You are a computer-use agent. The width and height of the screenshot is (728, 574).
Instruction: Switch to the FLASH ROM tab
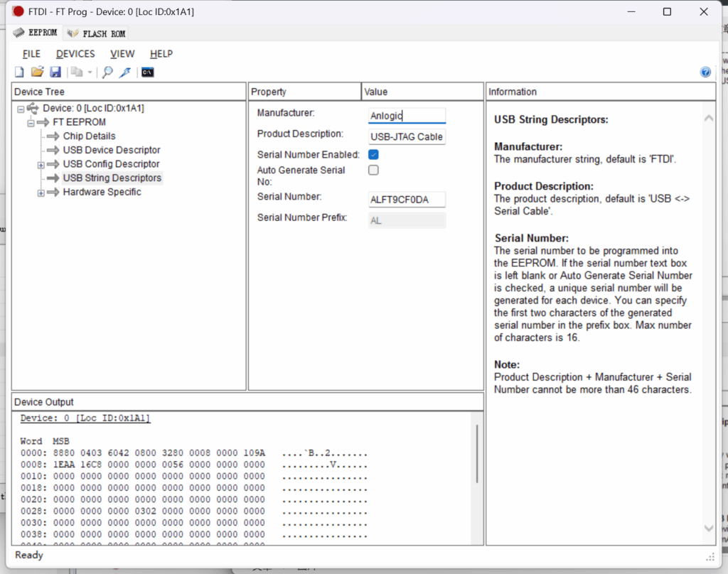96,33
